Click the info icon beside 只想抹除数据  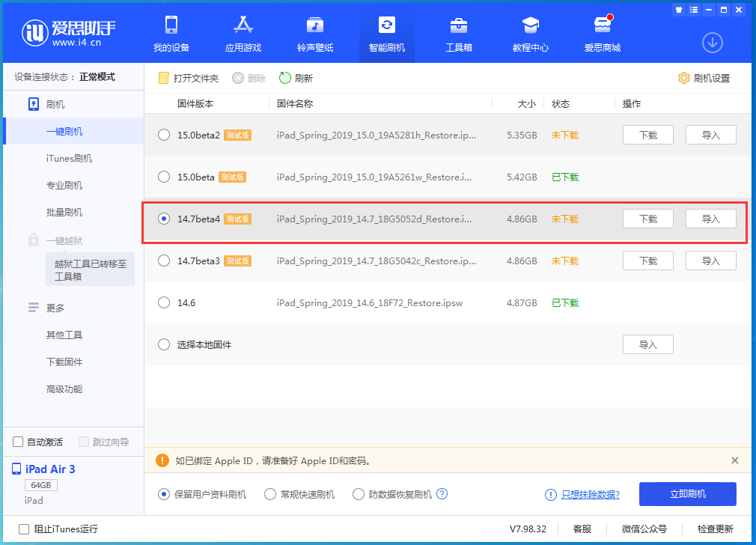[551, 495]
